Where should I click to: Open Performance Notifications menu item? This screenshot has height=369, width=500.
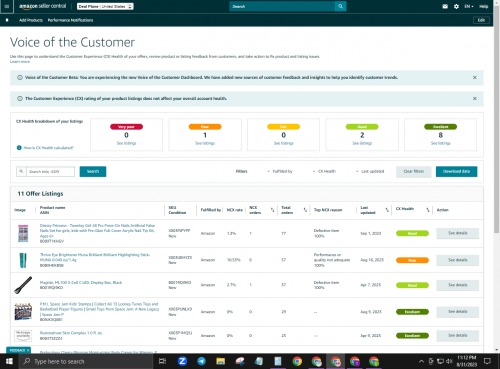click(70, 20)
